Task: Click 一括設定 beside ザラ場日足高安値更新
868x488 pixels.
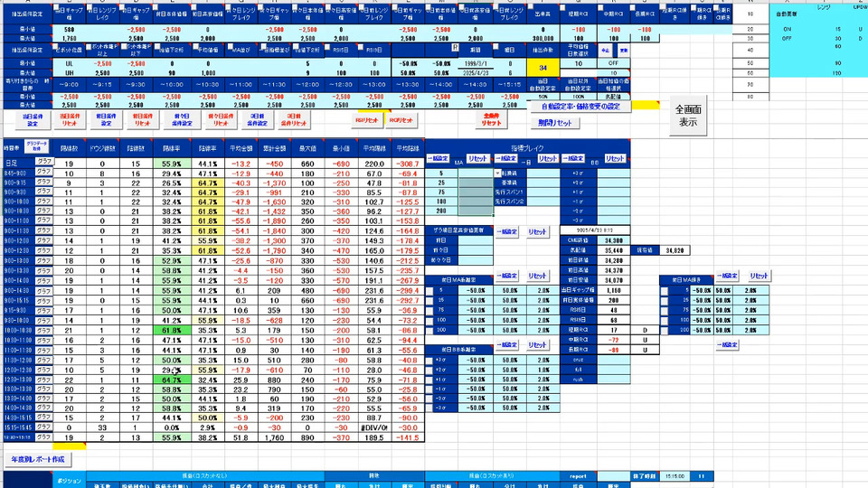Action: click(506, 232)
